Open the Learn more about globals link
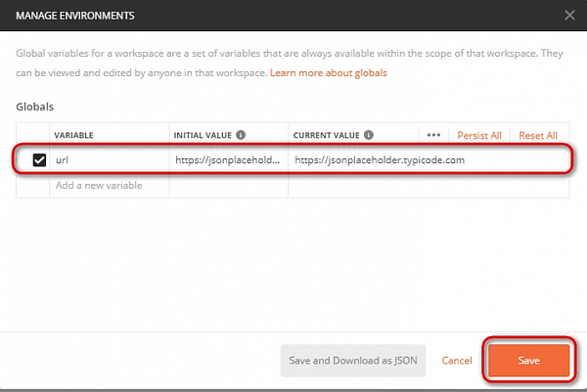Viewport: 587px width, 392px height. [x=328, y=73]
